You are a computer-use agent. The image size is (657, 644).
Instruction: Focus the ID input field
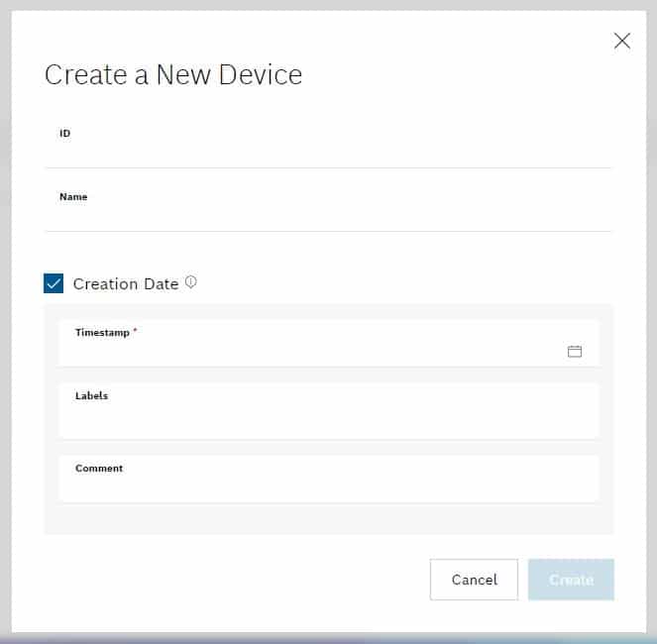pyautogui.click(x=327, y=152)
